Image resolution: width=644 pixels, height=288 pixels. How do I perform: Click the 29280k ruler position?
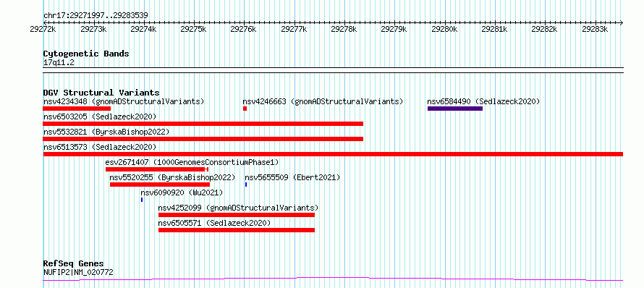(x=445, y=29)
